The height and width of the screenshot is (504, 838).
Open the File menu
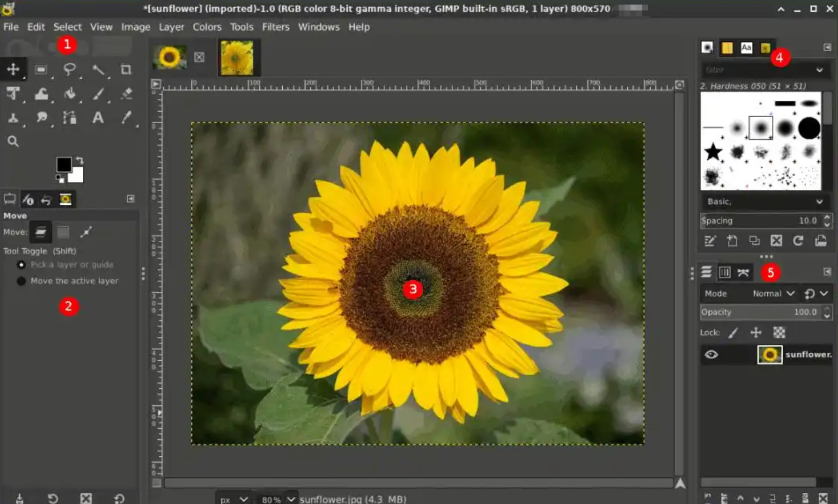point(11,27)
